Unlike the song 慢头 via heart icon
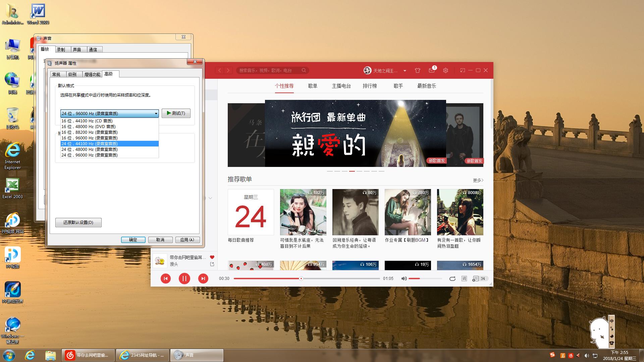The image size is (644, 362). [212, 257]
